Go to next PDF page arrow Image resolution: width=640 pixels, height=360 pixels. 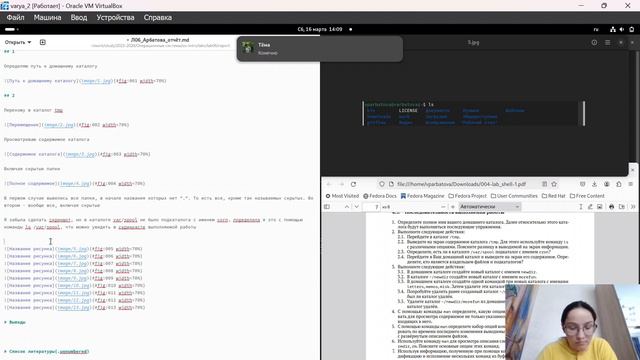pos(357,207)
